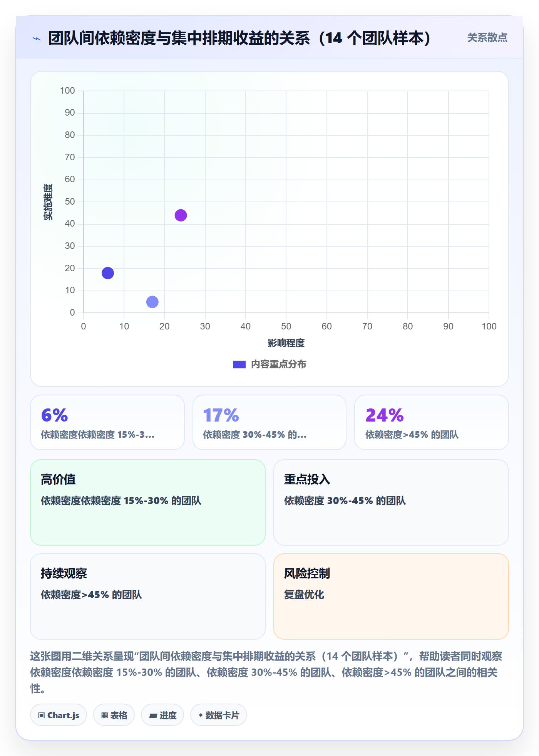Click the 实施难度 y-axis title
Viewport: 539px width, 756px height.
tap(48, 202)
